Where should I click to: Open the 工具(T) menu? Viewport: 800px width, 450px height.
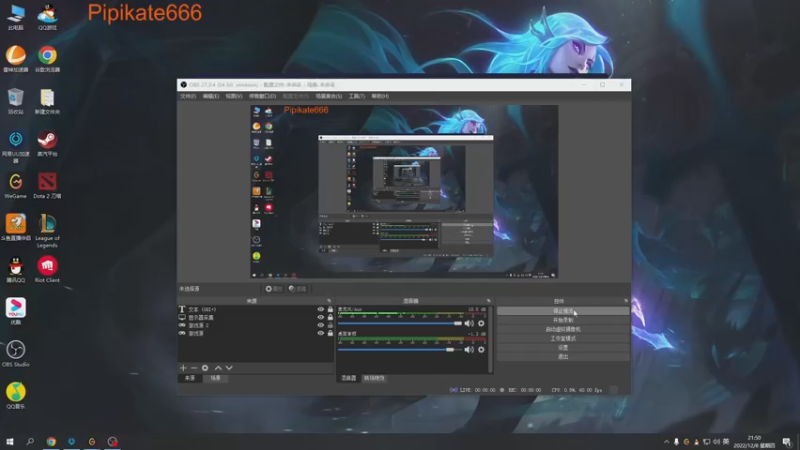coord(357,96)
